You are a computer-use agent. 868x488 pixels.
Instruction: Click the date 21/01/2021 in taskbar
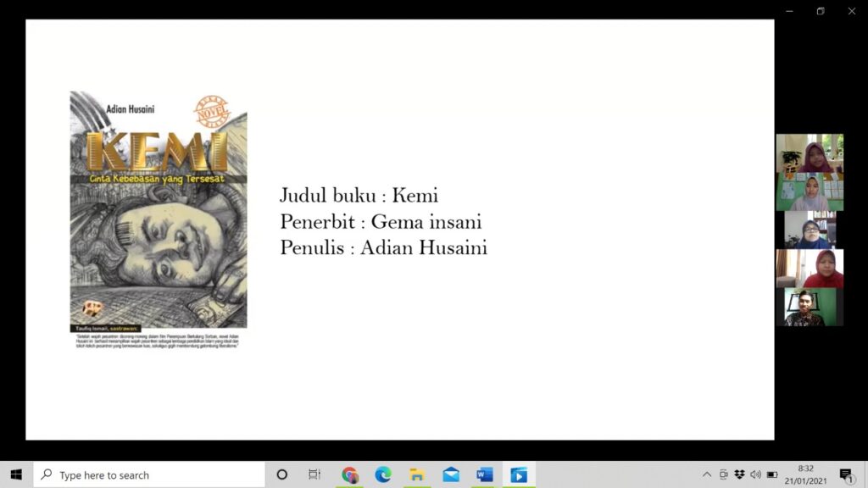[x=805, y=481]
